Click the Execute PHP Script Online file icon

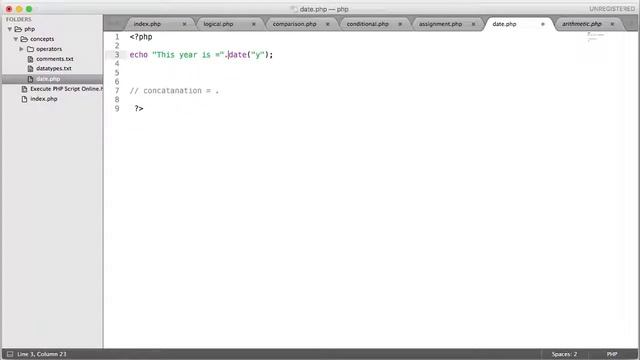click(24, 89)
